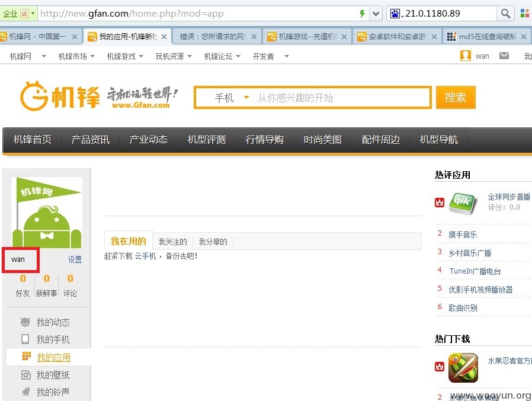Select the 我分享的 tab
The image size is (532, 401).
click(213, 242)
